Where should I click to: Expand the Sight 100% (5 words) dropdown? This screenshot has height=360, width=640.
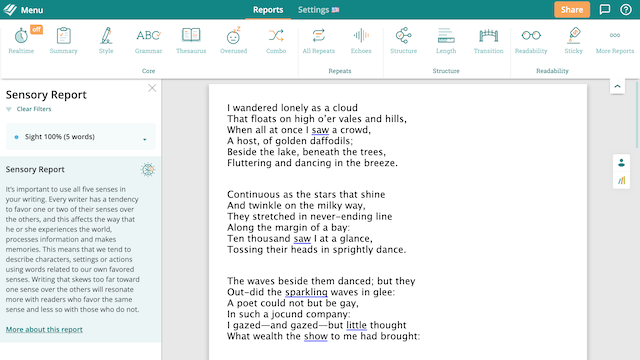[81, 137]
